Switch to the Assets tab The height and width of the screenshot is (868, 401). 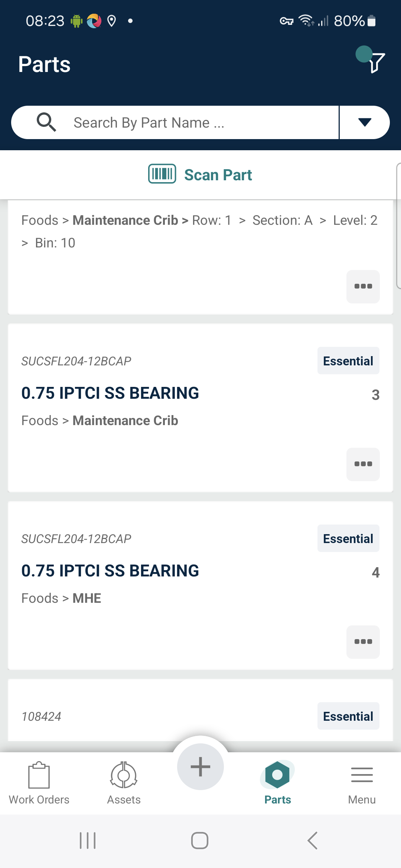(124, 783)
